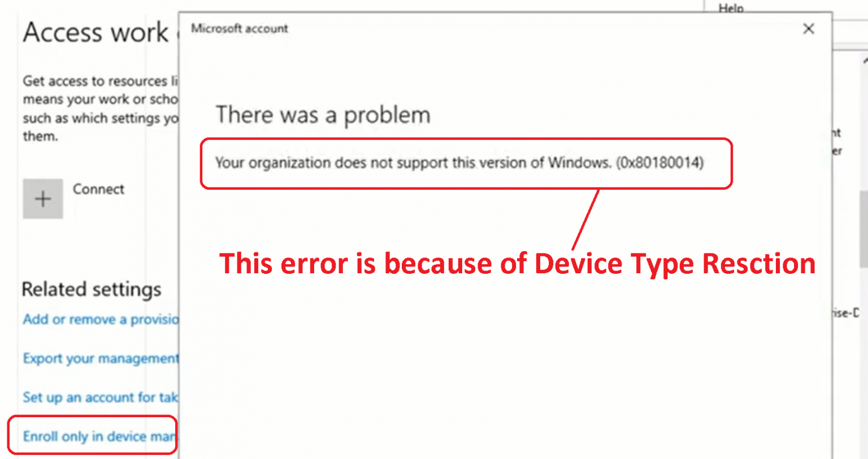The height and width of the screenshot is (459, 868).
Task: Click the Microsoft account title text
Action: (239, 28)
